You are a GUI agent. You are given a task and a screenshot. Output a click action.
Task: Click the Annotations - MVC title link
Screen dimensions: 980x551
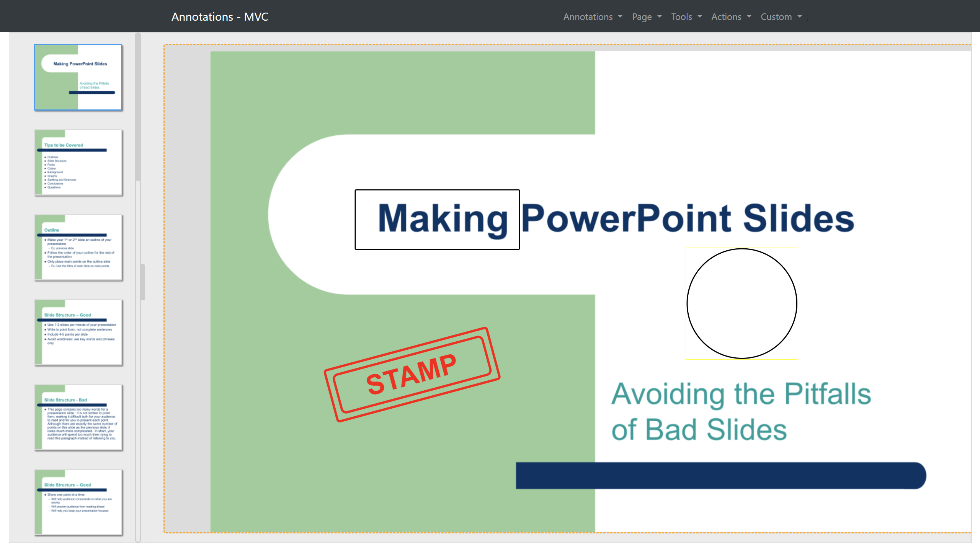[220, 17]
